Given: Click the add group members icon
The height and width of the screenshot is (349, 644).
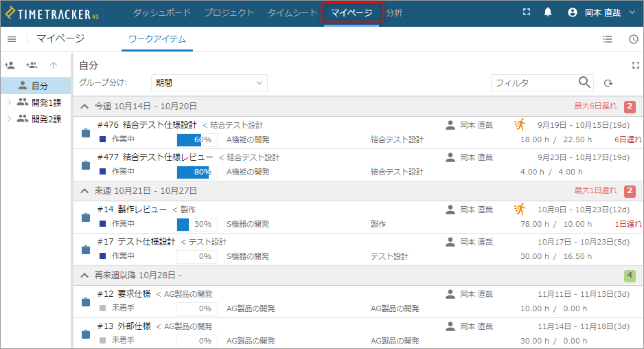Looking at the screenshot, I should 32,65.
